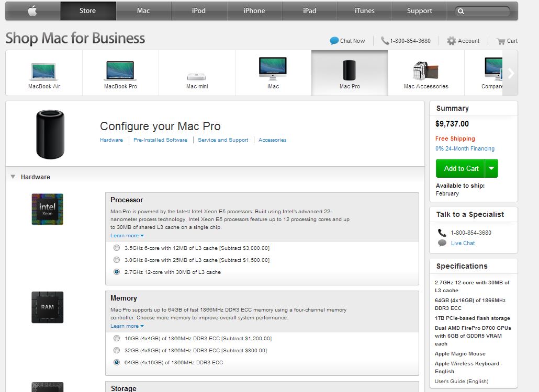Click the Account gear icon
Image resolution: width=539 pixels, height=392 pixels.
(451, 41)
